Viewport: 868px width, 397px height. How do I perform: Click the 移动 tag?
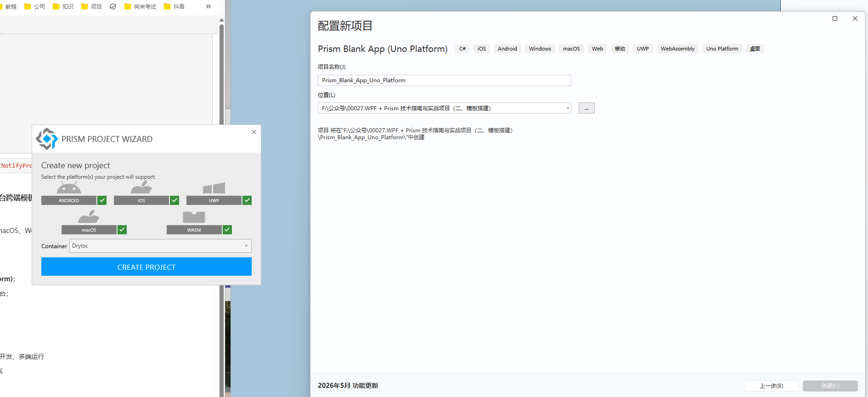click(x=620, y=49)
